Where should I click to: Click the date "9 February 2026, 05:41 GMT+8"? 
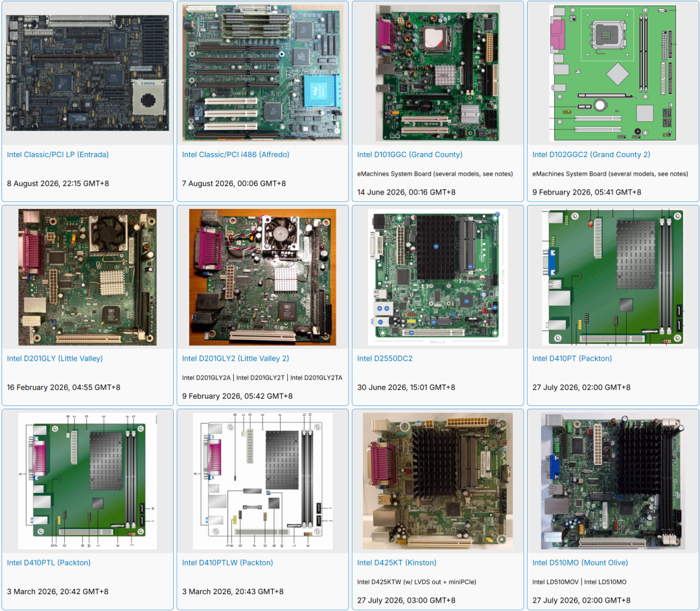[x=587, y=192]
